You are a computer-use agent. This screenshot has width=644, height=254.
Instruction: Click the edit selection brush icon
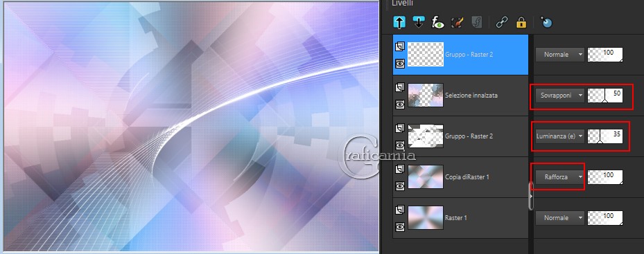(x=457, y=22)
